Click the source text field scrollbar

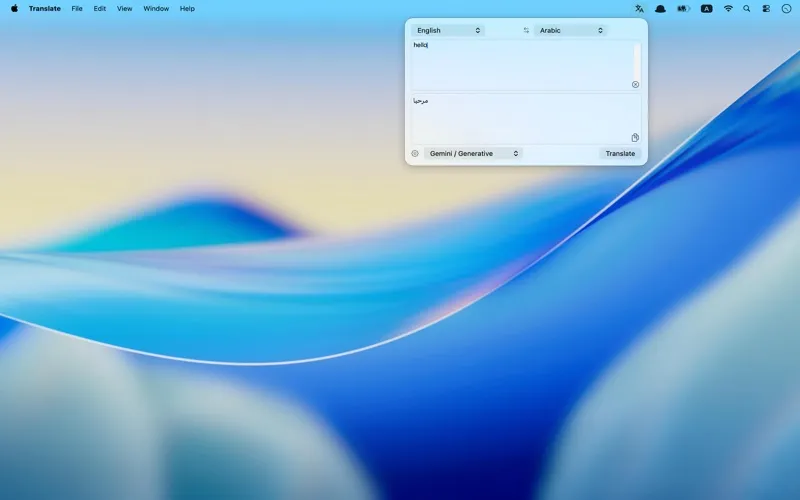click(637, 61)
